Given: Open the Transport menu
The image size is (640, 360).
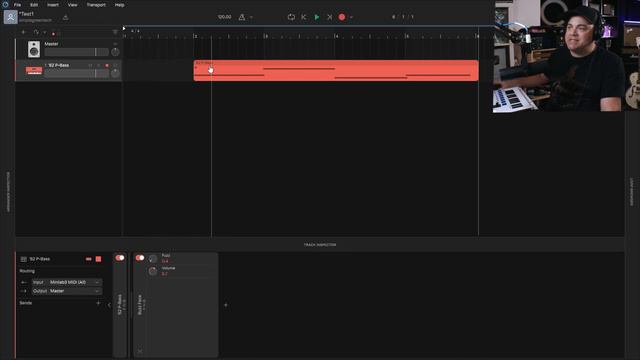Looking at the screenshot, I should (96, 5).
